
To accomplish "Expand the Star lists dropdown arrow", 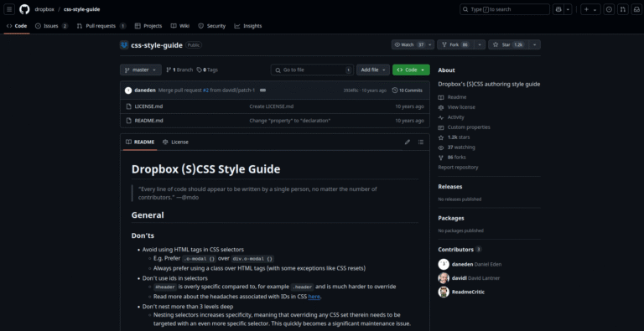I will pos(535,44).
